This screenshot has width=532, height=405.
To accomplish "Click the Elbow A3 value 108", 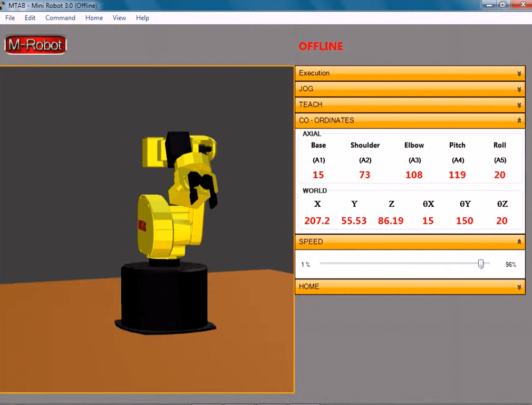I will point(414,175).
